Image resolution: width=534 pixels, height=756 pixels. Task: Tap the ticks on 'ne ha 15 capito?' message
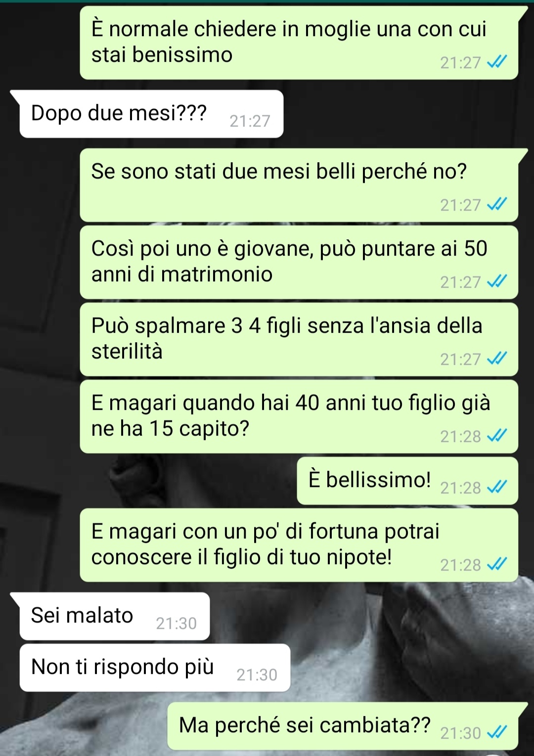coord(497,436)
